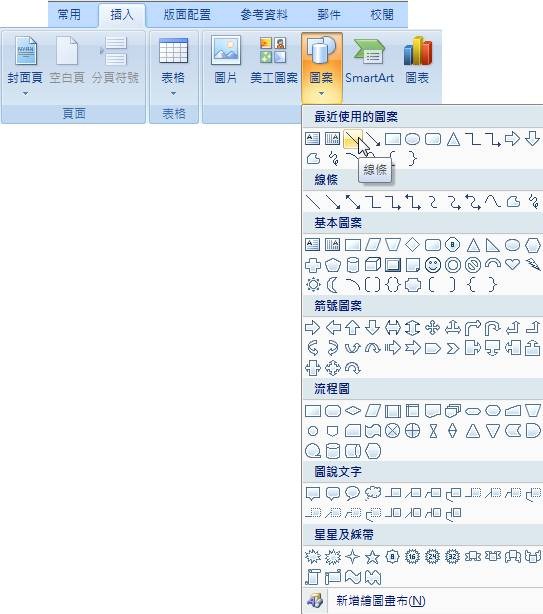
Task: Choose the double arrow line in 線條
Action: pyautogui.click(x=353, y=202)
